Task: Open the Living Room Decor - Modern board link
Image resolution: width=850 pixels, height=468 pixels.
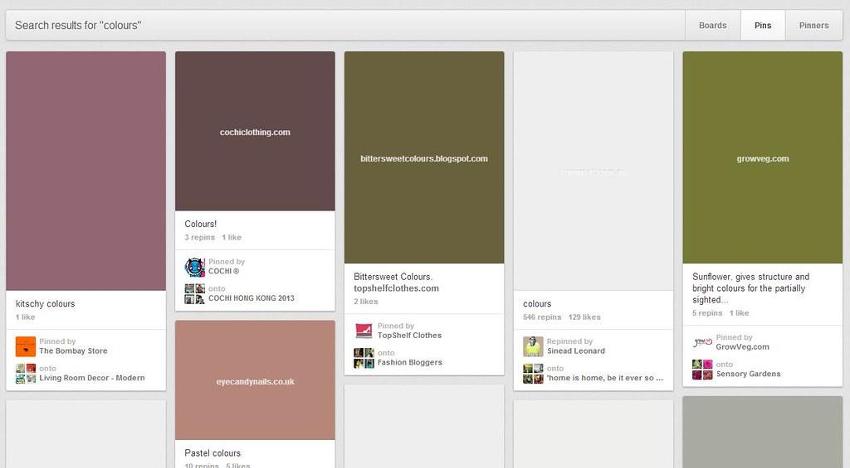Action: pos(92,378)
